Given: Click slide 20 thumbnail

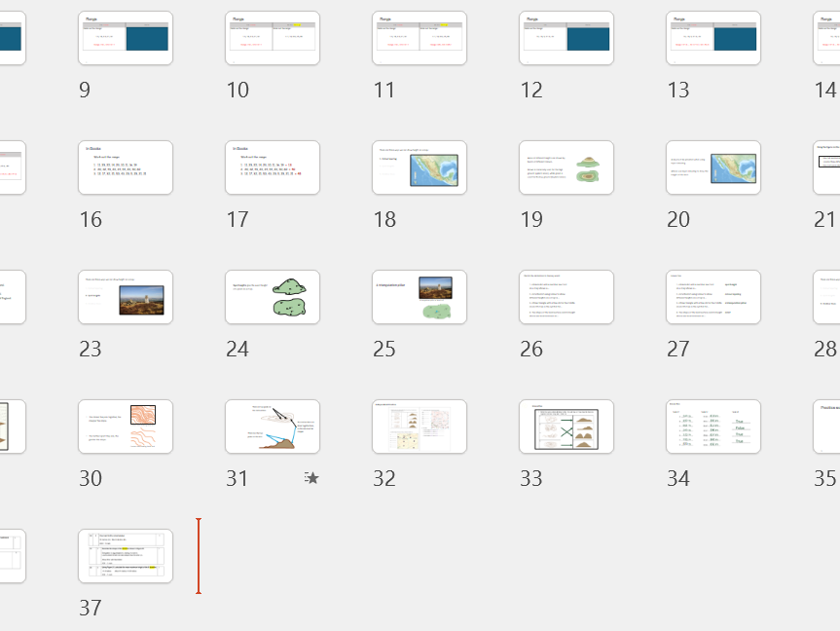Looking at the screenshot, I should point(713,167).
